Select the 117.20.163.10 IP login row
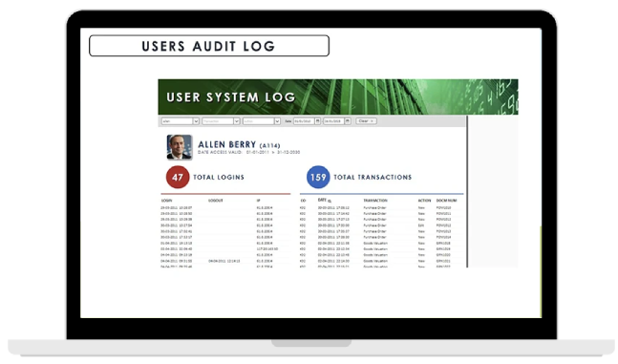 [x=225, y=249]
